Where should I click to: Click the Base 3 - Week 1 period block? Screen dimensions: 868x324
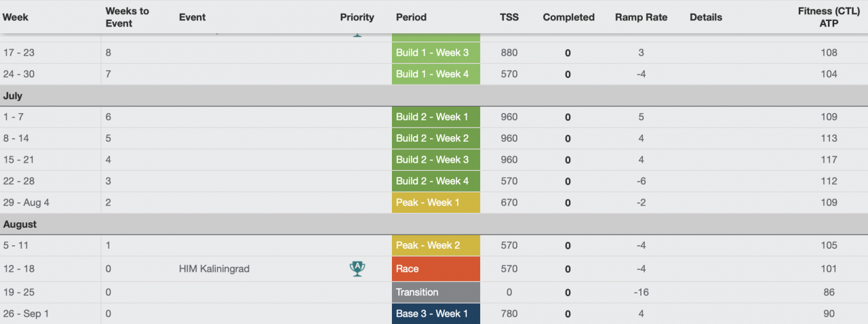(435, 314)
